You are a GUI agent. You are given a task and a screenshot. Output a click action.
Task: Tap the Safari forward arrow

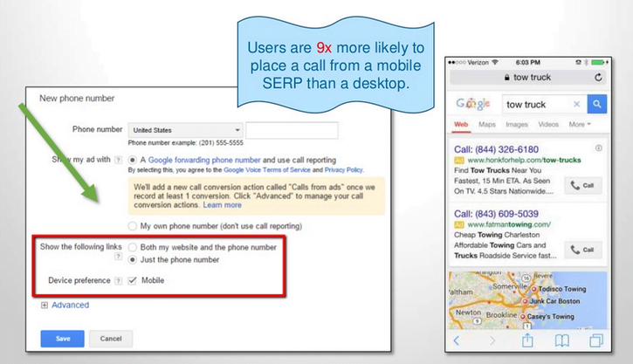click(492, 340)
